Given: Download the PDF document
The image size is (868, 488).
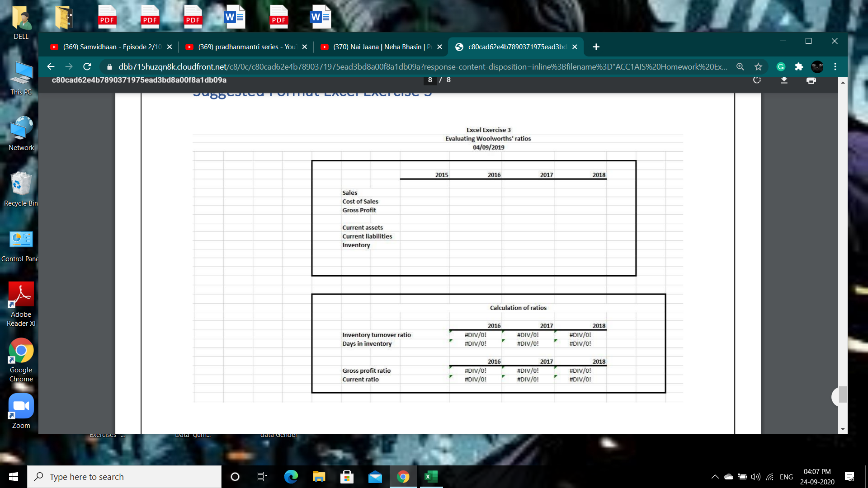Looking at the screenshot, I should [x=784, y=80].
